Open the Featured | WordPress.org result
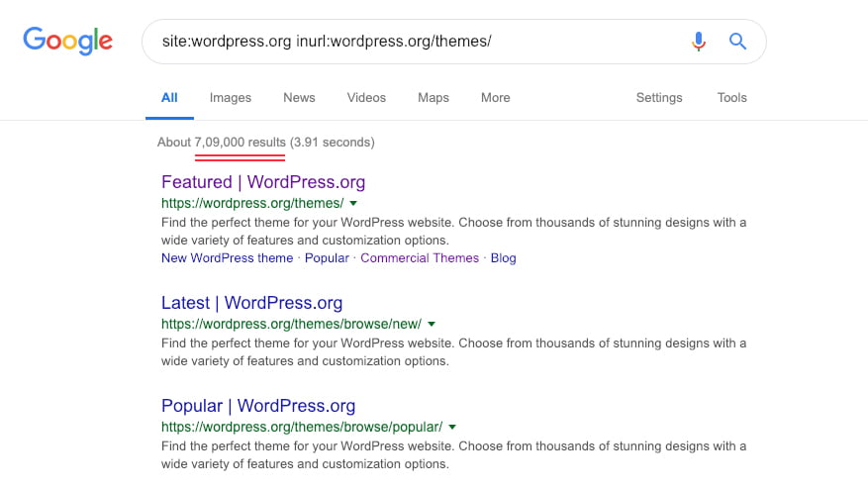 pyautogui.click(x=263, y=182)
